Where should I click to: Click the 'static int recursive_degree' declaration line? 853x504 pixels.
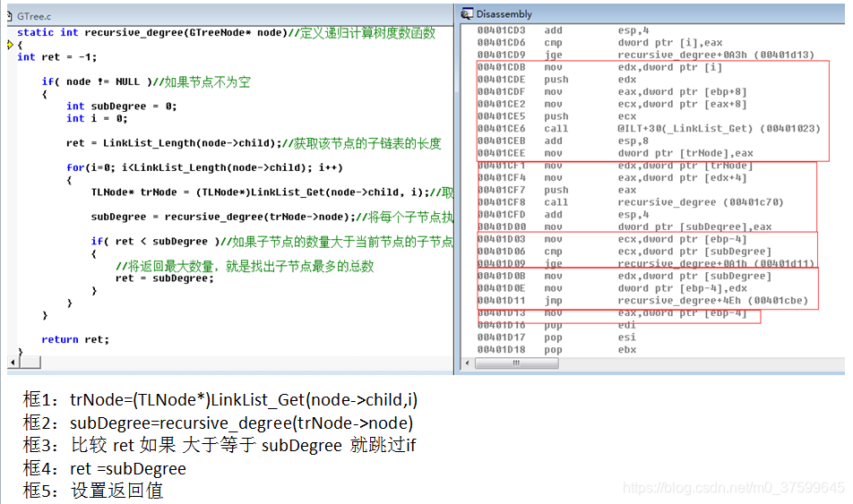226,32
